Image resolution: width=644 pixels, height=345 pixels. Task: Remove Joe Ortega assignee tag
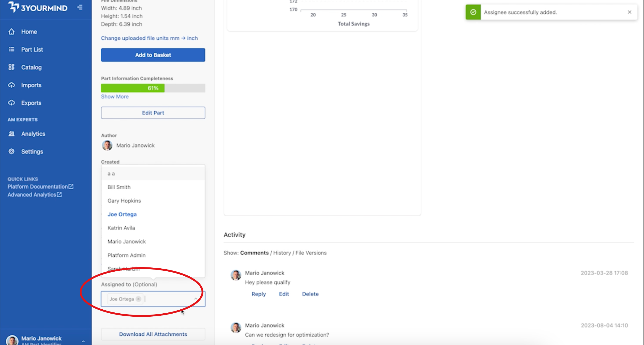pyautogui.click(x=139, y=299)
